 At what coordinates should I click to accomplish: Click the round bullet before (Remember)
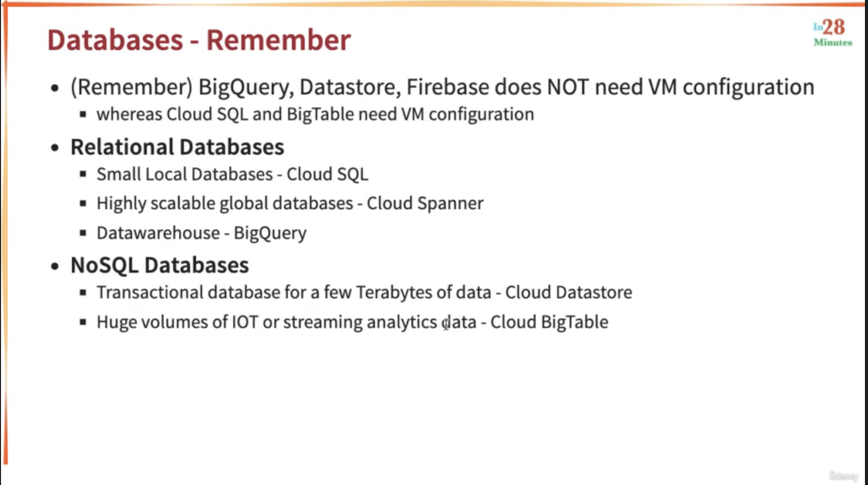(55, 88)
